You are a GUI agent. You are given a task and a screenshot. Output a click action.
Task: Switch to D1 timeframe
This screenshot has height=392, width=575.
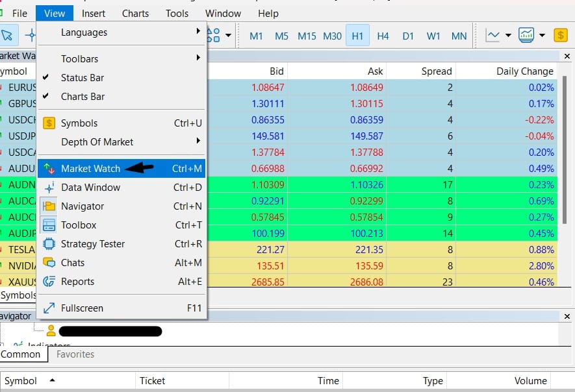coord(408,36)
